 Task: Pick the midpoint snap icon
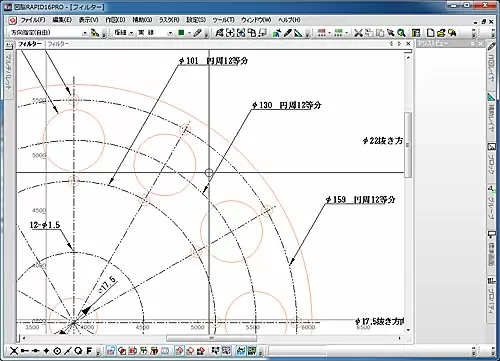tap(36, 351)
